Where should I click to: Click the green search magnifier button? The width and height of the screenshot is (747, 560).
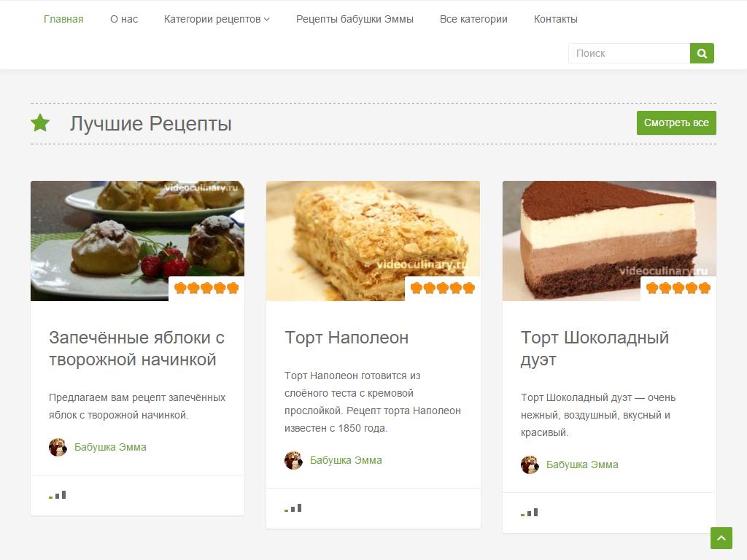pyautogui.click(x=702, y=53)
